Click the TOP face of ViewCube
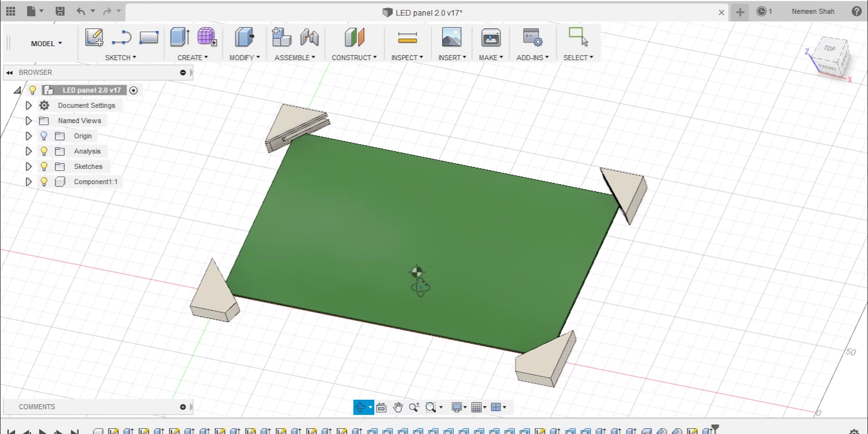Image resolution: width=868 pixels, height=434 pixels. [829, 48]
